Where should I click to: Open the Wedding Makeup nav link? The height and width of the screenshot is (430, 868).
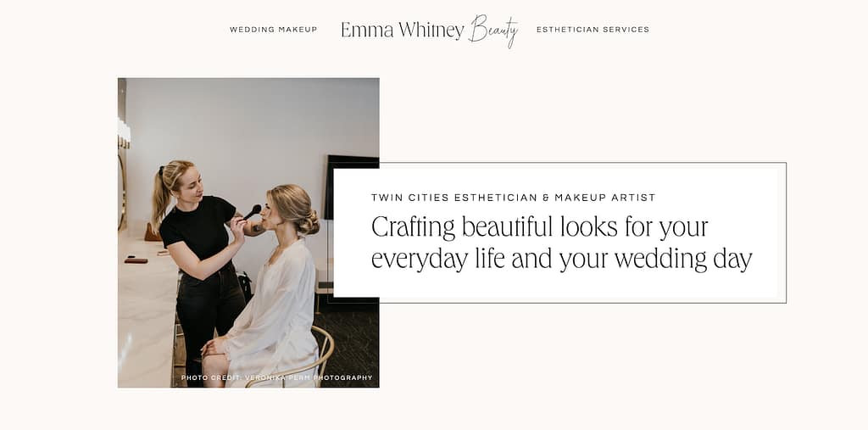click(x=274, y=30)
